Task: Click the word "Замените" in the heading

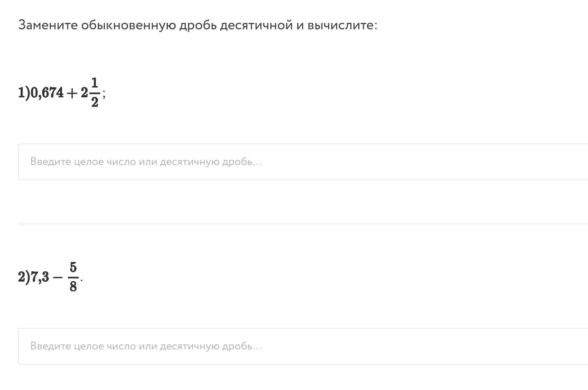Action: coord(48,25)
